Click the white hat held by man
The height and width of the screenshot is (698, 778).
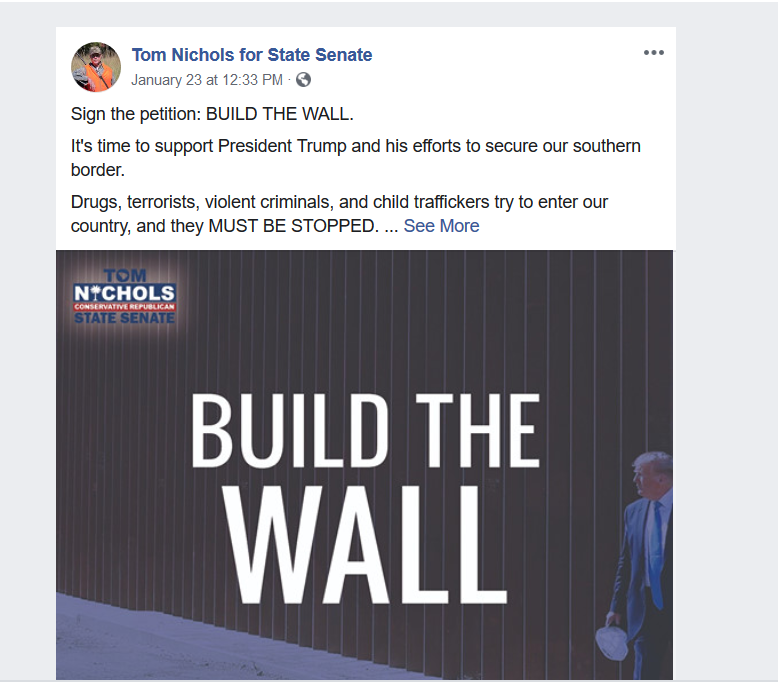pyautogui.click(x=611, y=643)
